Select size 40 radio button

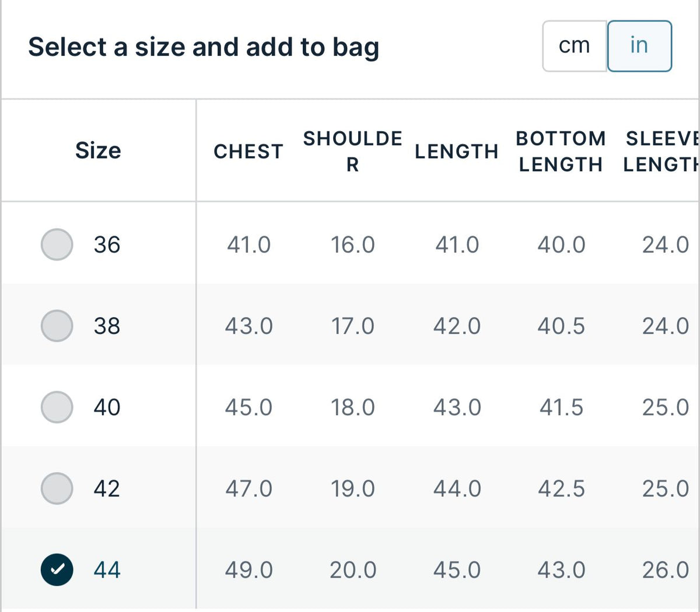point(57,407)
